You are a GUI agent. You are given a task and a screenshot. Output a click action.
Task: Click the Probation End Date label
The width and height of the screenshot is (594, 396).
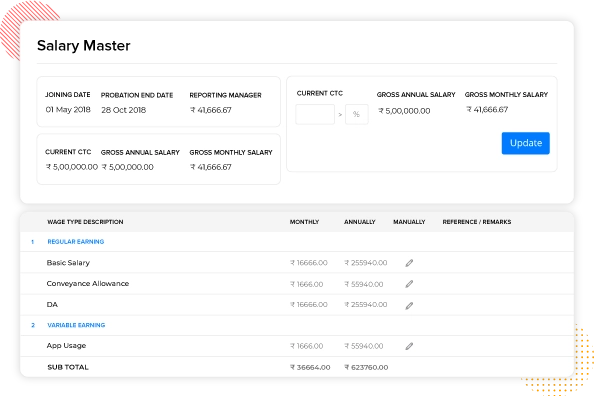point(137,95)
